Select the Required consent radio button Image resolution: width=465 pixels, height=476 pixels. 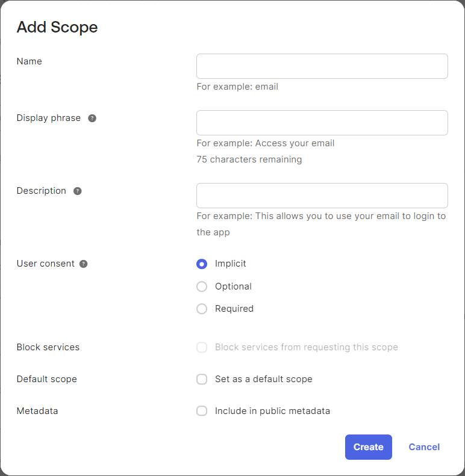(x=202, y=309)
